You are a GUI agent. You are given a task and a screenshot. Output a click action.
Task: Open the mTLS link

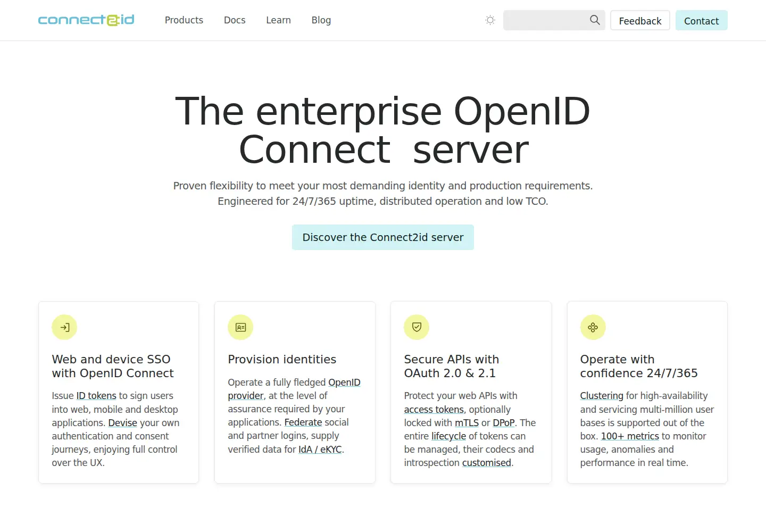point(467,423)
